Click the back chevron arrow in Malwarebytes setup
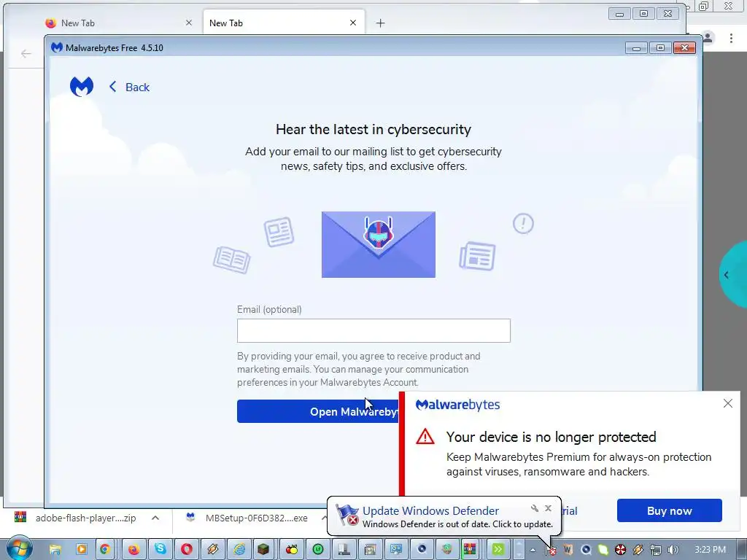747x560 pixels. [x=113, y=87]
